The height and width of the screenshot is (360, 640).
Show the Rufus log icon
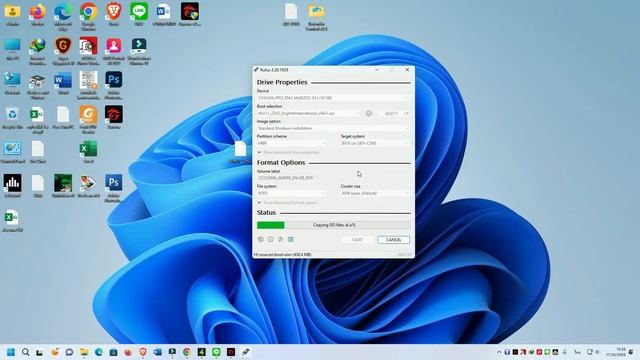291,240
